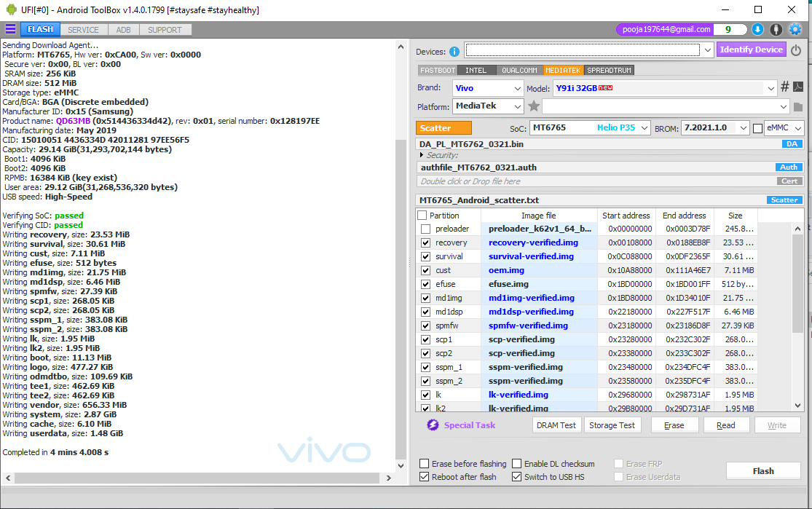Click the Flash button
812x509 pixels.
(x=763, y=470)
